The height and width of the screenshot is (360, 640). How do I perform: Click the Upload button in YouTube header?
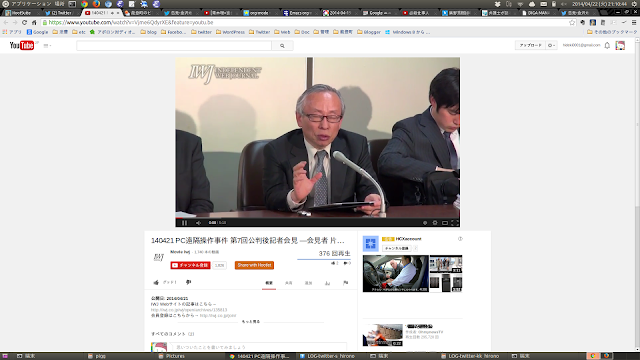click(x=530, y=45)
